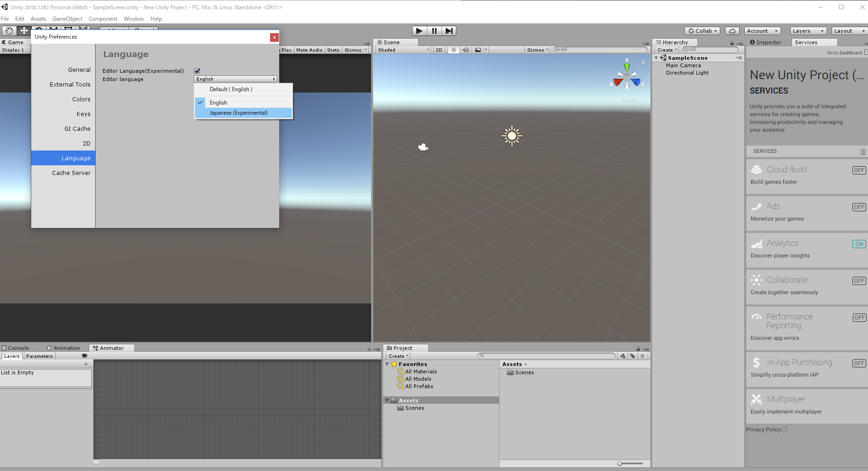Viewport: 868px width, 471px height.
Task: Toggle Performance Reporting OFF switch
Action: [859, 318]
